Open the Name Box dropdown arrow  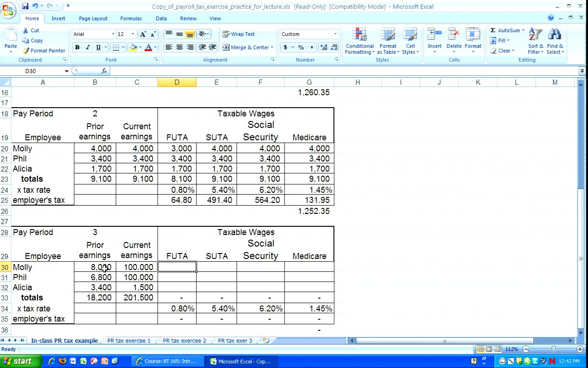click(x=67, y=71)
